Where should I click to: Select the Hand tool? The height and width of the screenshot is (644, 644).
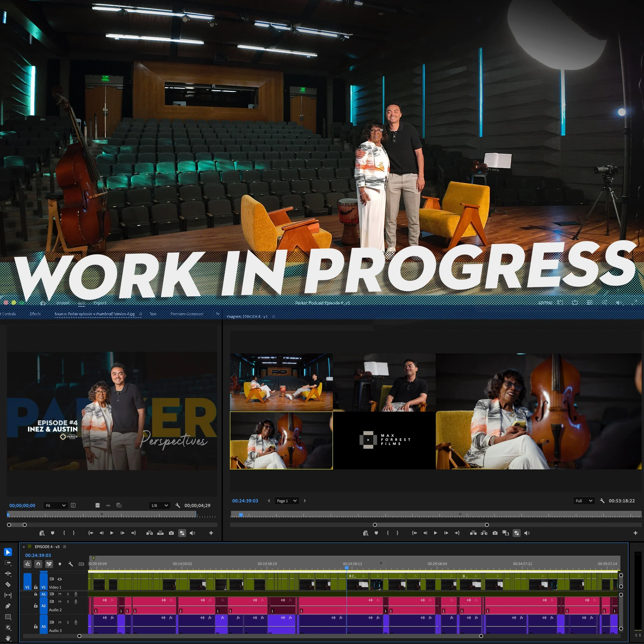(8, 638)
